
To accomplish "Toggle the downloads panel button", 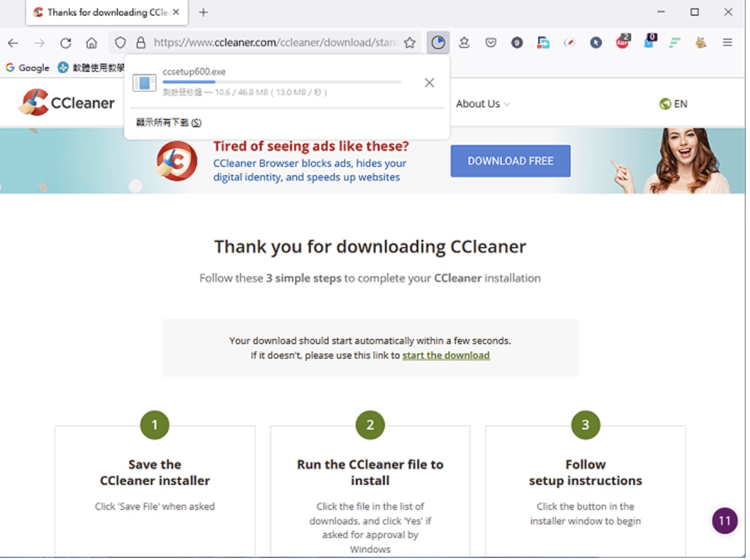I will click(438, 43).
